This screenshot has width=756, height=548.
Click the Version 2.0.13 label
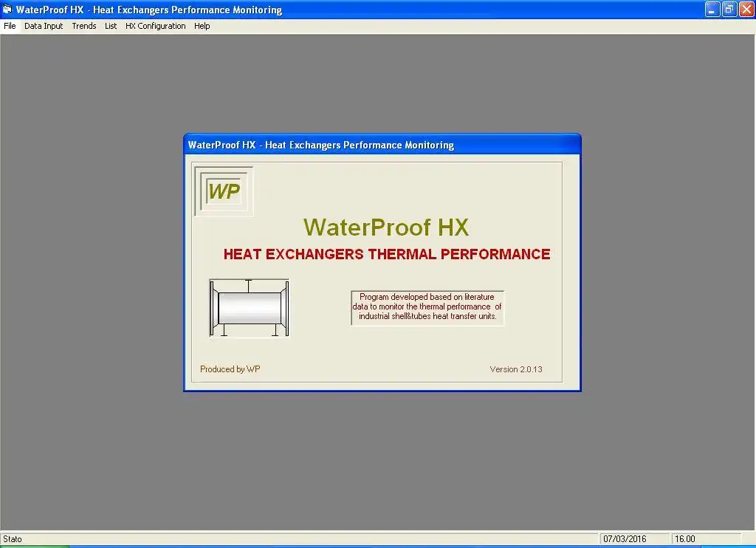click(x=516, y=369)
